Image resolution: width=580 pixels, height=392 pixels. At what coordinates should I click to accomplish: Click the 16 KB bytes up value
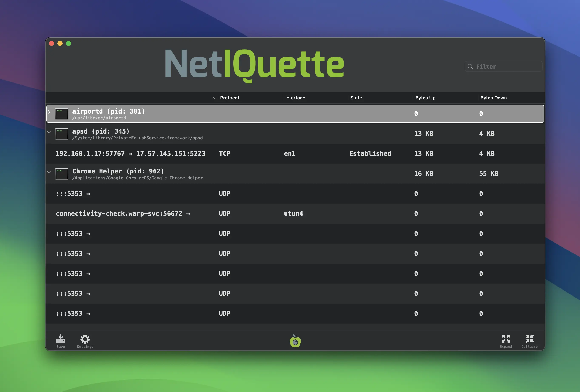point(424,174)
